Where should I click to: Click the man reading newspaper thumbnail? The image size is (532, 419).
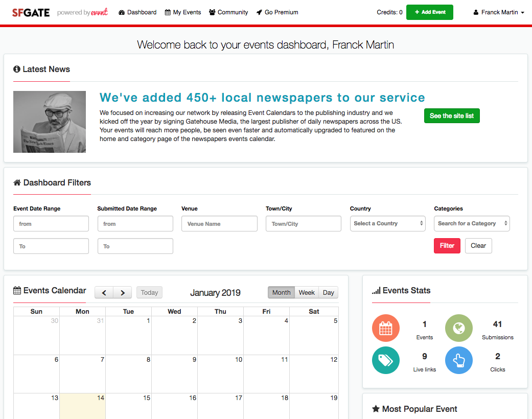(50, 122)
